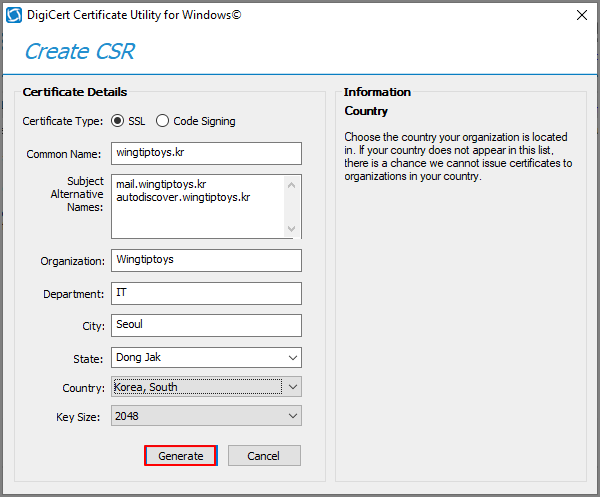This screenshot has width=600, height=497.
Task: Click the DigiCert logo icon in title bar
Action: tap(14, 15)
